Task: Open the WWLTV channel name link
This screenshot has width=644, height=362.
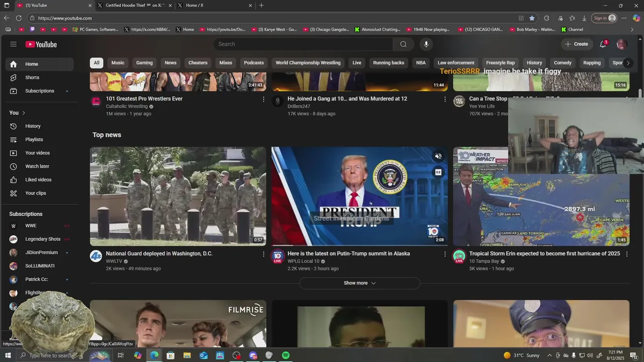Action: [x=114, y=261]
